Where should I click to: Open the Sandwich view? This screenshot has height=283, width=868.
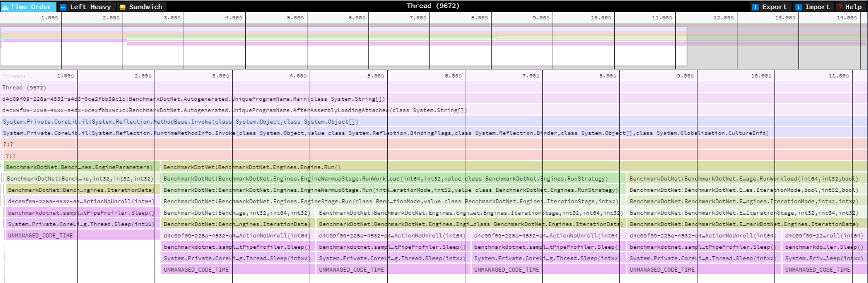point(141,7)
